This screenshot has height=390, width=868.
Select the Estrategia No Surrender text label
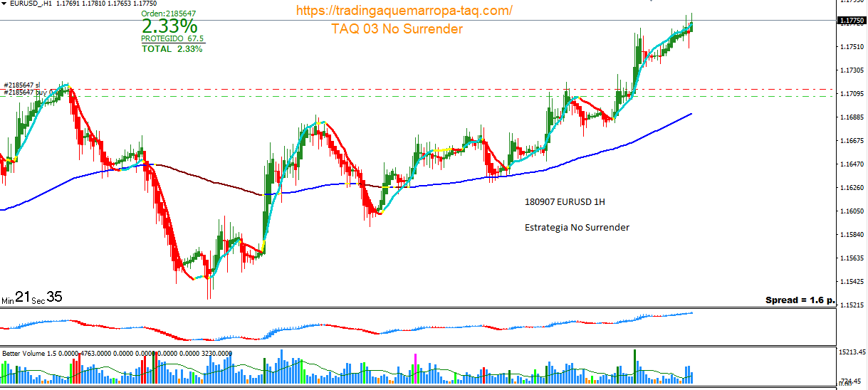(577, 228)
